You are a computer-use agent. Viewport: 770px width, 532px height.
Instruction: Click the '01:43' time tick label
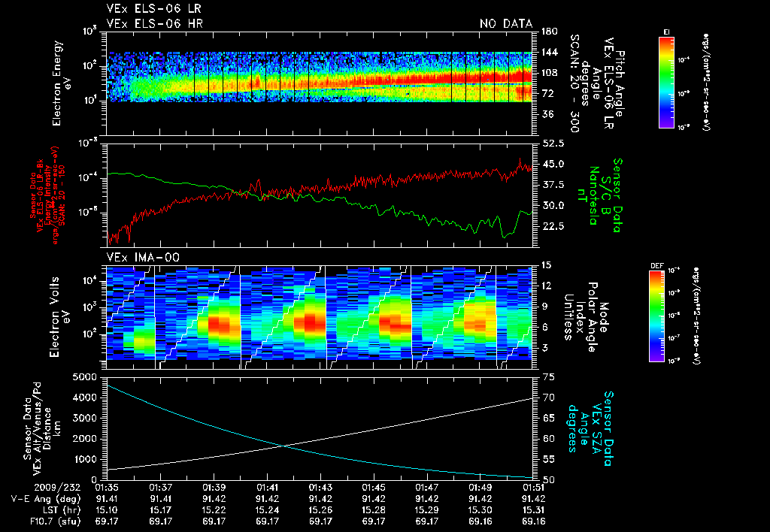point(320,488)
